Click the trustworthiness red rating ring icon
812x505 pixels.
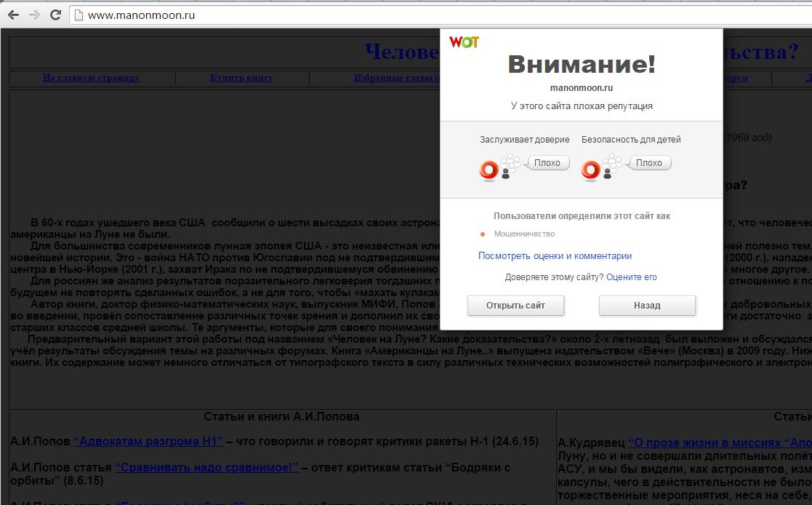(489, 170)
